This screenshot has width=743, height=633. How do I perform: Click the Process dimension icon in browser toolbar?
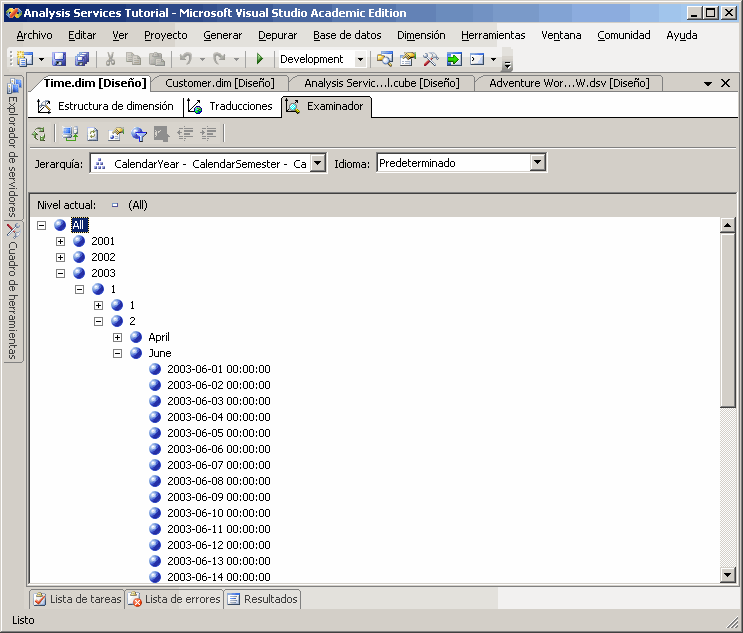click(39, 134)
